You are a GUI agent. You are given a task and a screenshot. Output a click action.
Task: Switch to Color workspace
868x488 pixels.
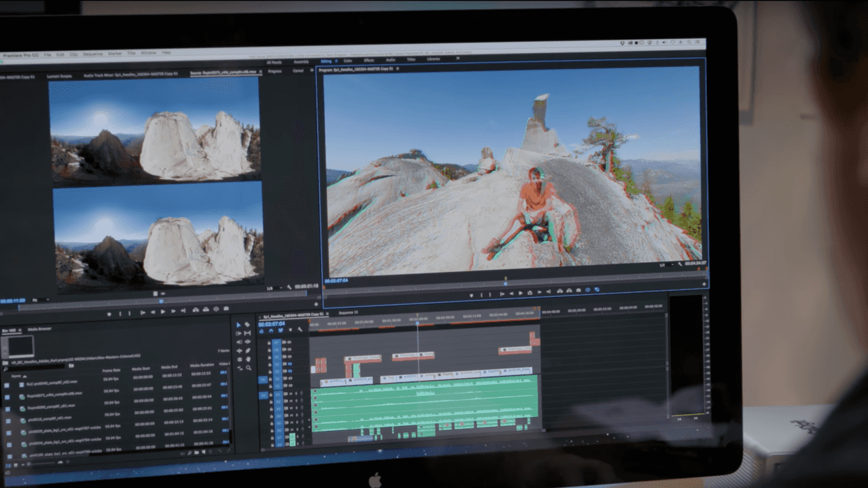click(x=348, y=61)
